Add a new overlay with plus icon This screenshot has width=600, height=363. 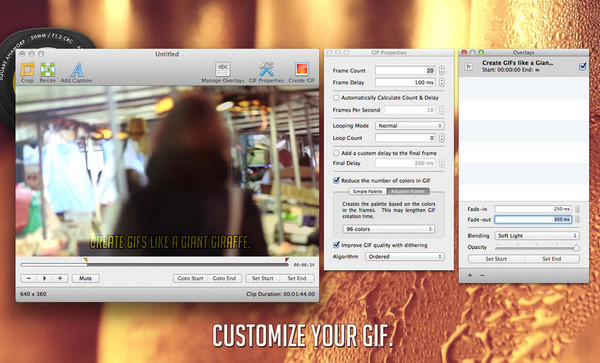470,275
